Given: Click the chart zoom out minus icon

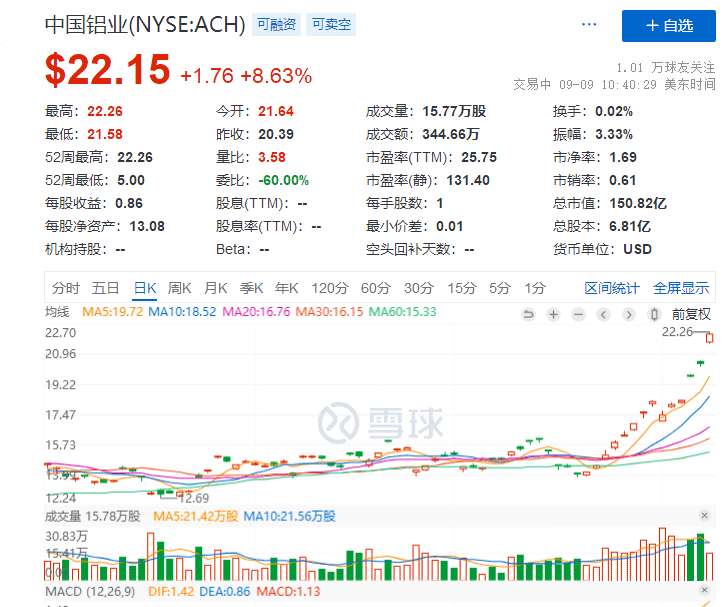Looking at the screenshot, I should click(578, 315).
